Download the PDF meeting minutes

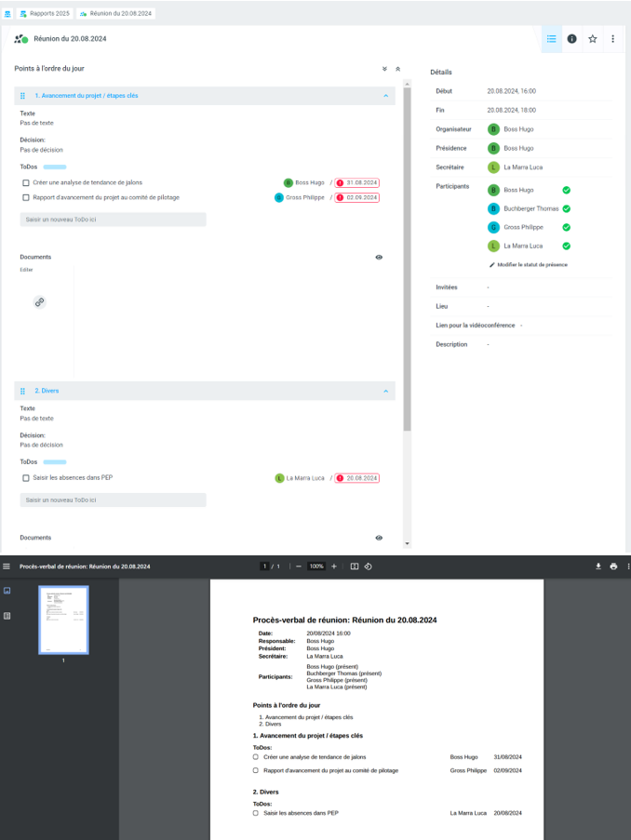[598, 566]
